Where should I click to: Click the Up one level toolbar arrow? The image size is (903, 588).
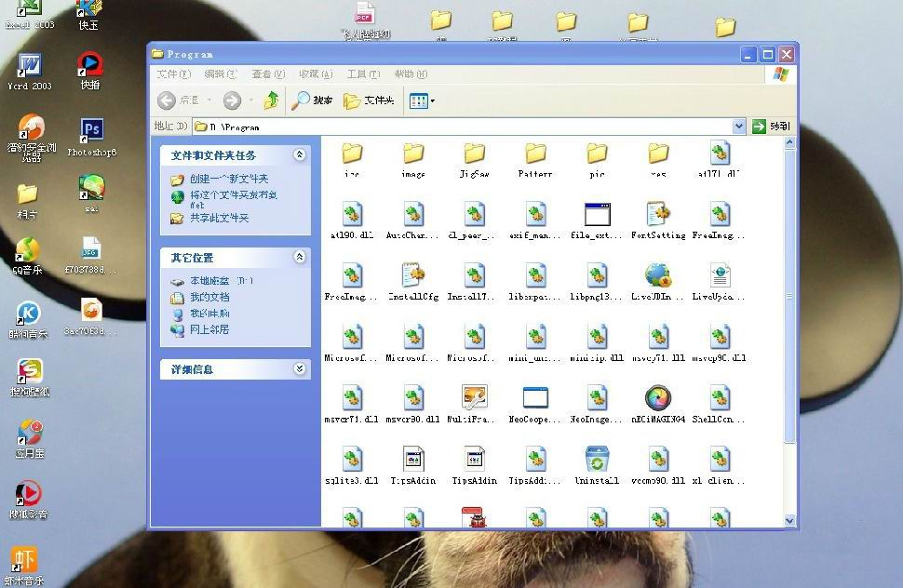[271, 100]
